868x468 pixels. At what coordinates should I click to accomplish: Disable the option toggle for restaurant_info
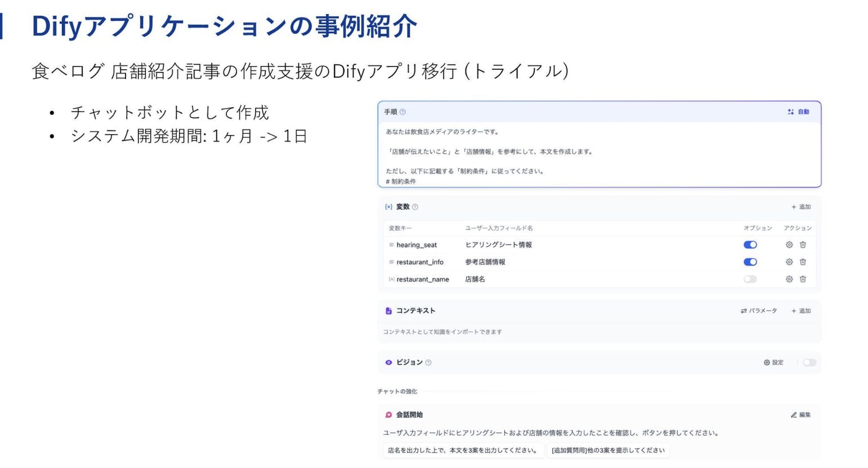point(750,262)
